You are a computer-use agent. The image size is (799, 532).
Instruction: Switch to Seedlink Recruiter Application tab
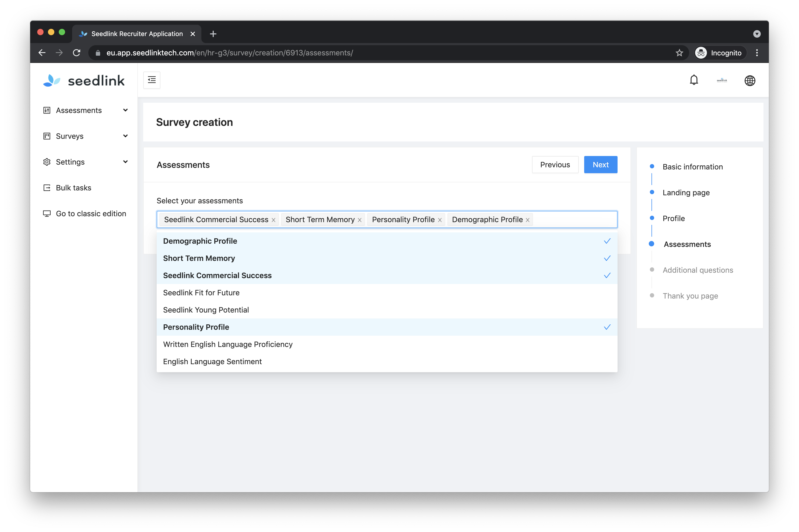click(x=136, y=34)
